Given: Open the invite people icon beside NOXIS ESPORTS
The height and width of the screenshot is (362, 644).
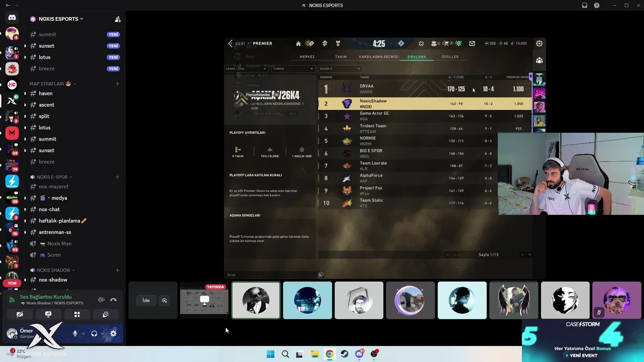Looking at the screenshot, I should pos(118,19).
